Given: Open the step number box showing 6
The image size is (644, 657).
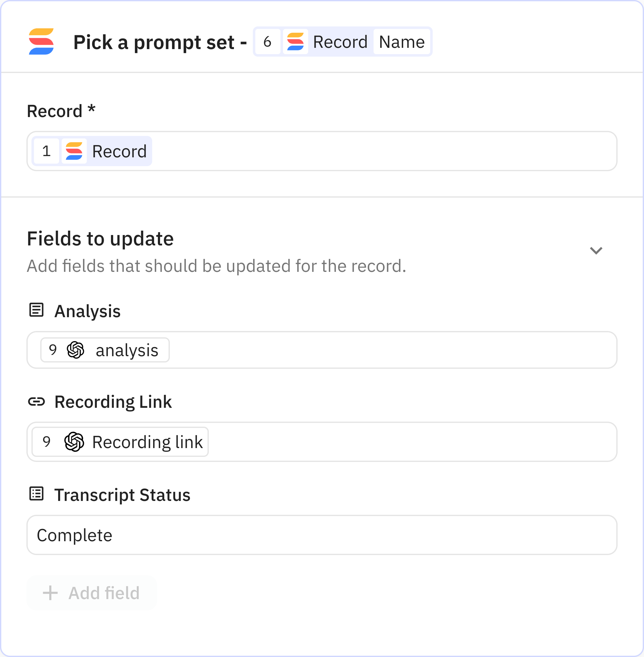Looking at the screenshot, I should (268, 41).
